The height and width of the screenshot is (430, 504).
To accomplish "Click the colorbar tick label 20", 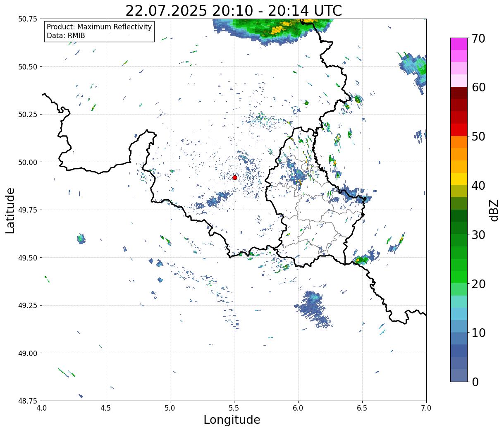I will tap(478, 284).
